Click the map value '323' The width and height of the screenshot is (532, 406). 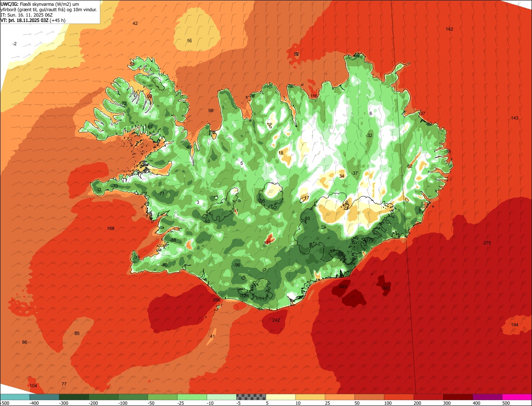tap(343, 286)
